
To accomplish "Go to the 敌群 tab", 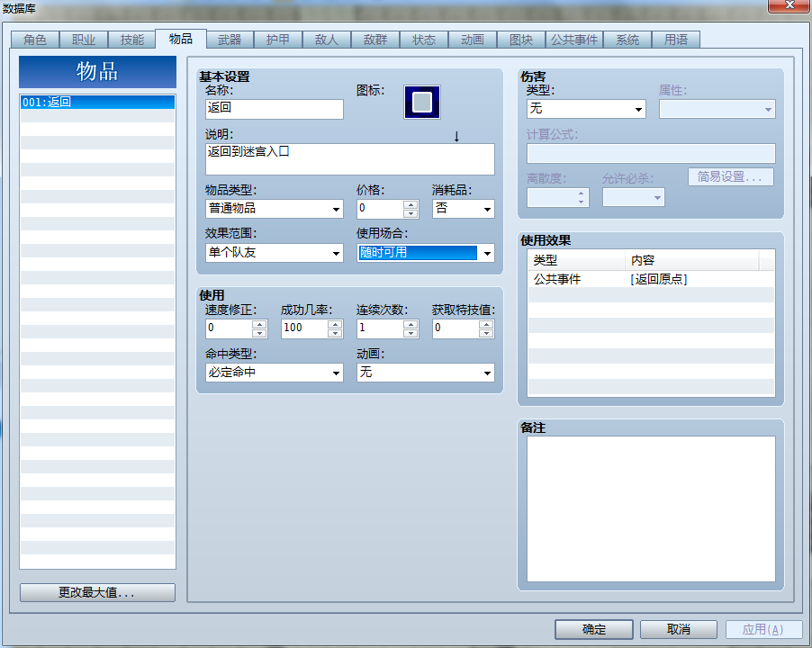I will pos(374,40).
